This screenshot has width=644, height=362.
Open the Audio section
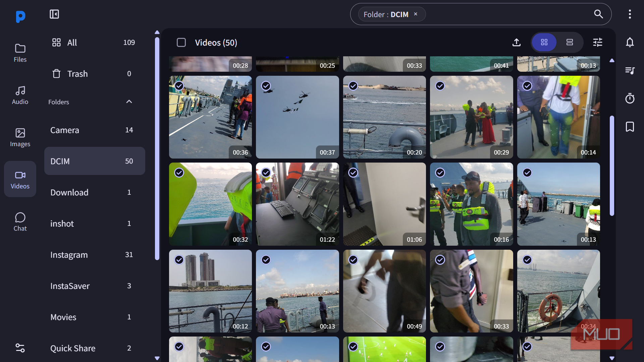(x=20, y=95)
